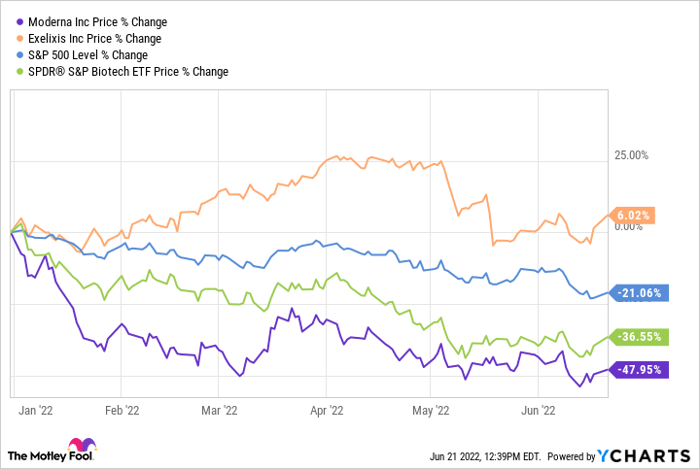
Task: Select the Moderna Inc Price % Change legend label
Action: click(98, 21)
